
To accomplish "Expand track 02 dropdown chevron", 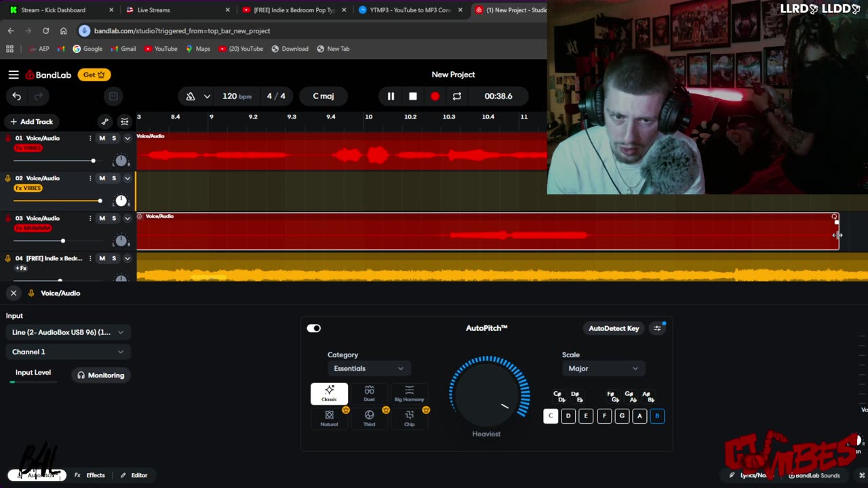I will point(127,178).
